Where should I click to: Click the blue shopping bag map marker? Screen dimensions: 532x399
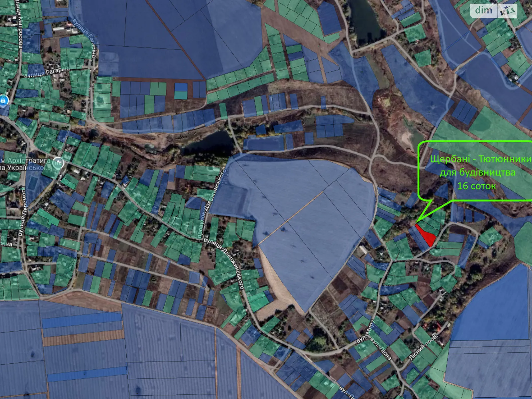[3, 100]
